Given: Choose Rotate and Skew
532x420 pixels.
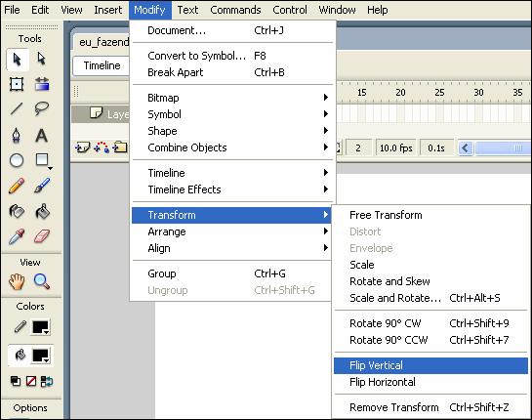Looking at the screenshot, I should [430, 281].
